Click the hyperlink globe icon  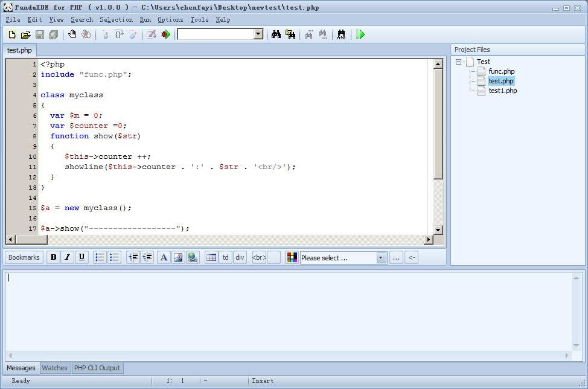(x=192, y=257)
